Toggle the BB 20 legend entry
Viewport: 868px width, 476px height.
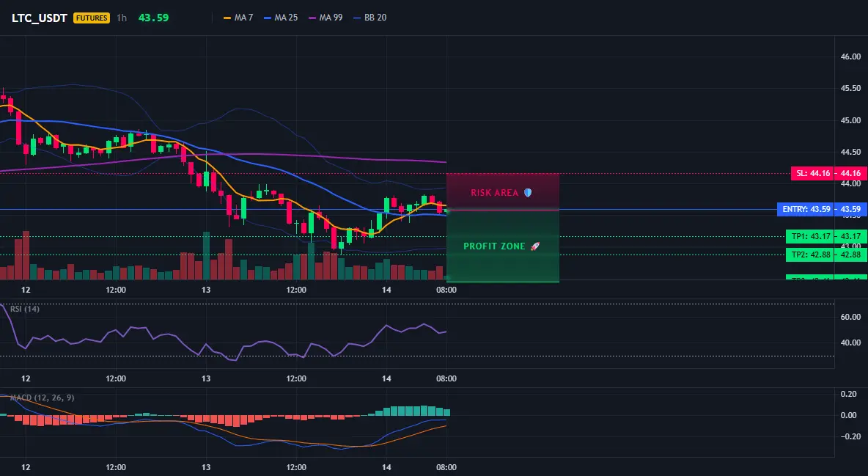pos(369,18)
